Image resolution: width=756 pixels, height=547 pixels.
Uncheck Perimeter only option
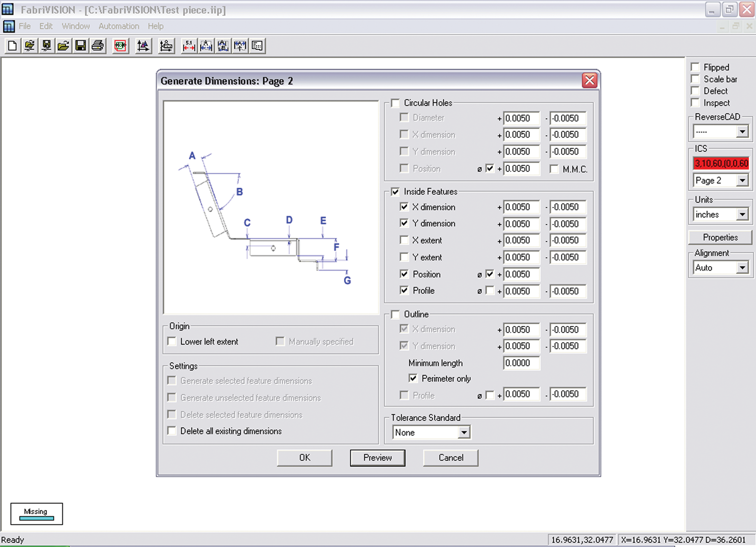[x=413, y=378]
